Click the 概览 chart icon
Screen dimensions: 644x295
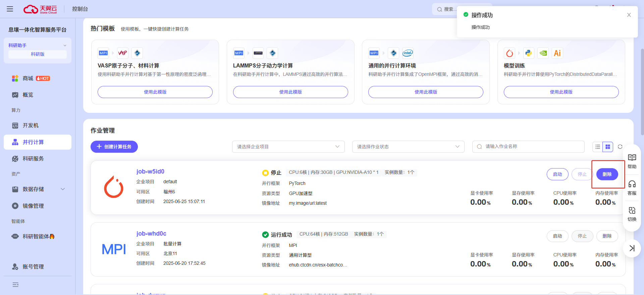15,95
